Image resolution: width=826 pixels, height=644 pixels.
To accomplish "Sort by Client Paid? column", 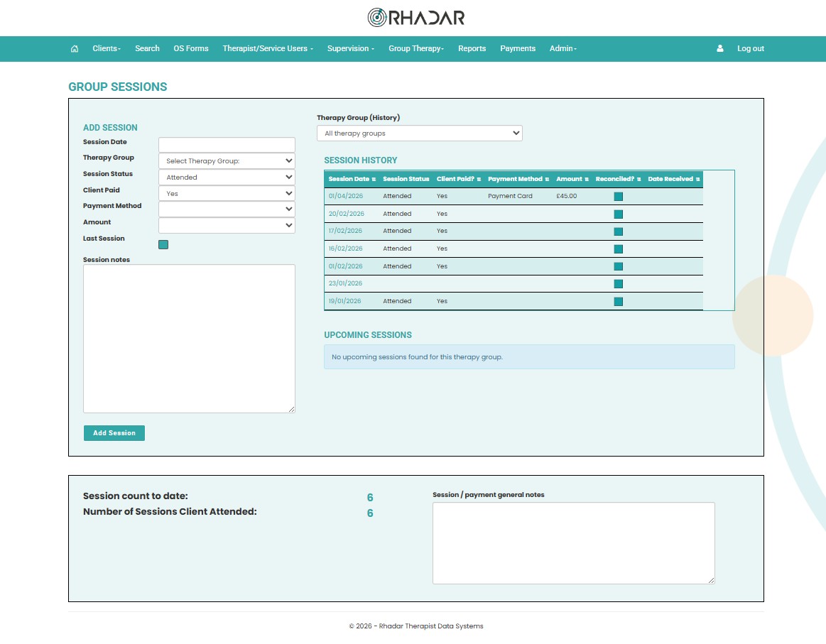I will (x=458, y=179).
